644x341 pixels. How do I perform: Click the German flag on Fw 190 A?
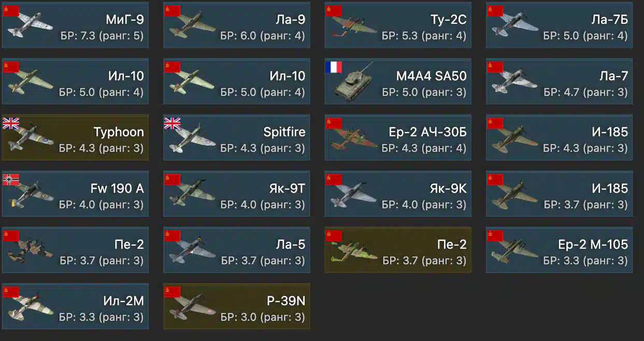tap(11, 179)
